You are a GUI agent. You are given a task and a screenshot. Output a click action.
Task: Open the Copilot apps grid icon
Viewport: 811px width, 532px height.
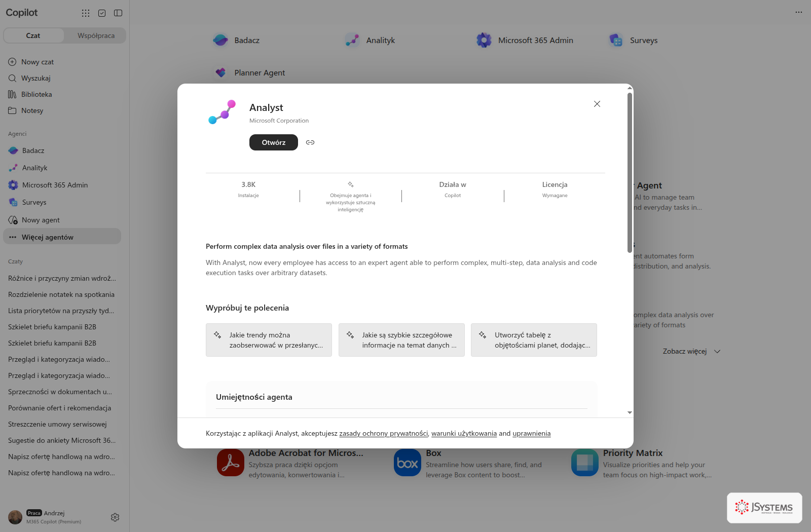(x=86, y=13)
